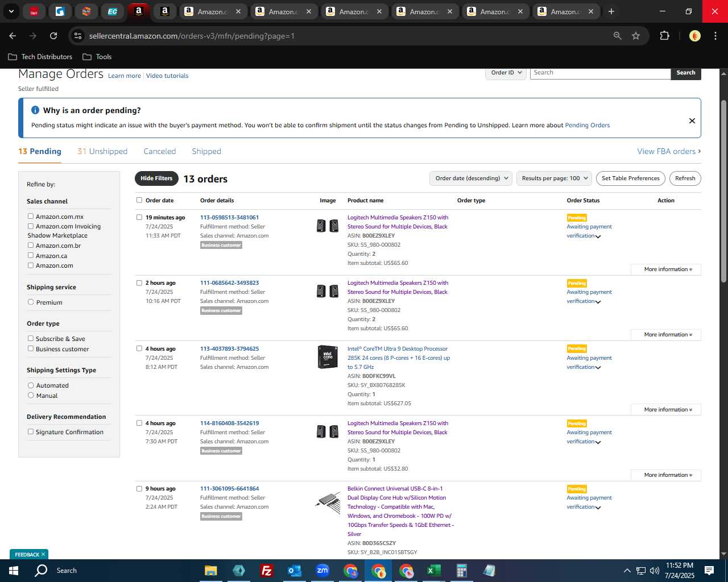Switch to the Canceled orders tab

point(160,151)
